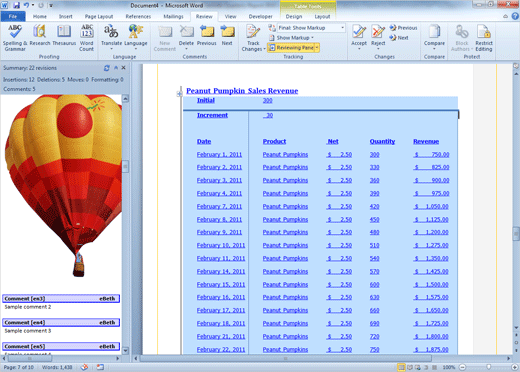This screenshot has width=520, height=372.
Task: Click the February 1, 2011 date entry
Action: (219, 155)
